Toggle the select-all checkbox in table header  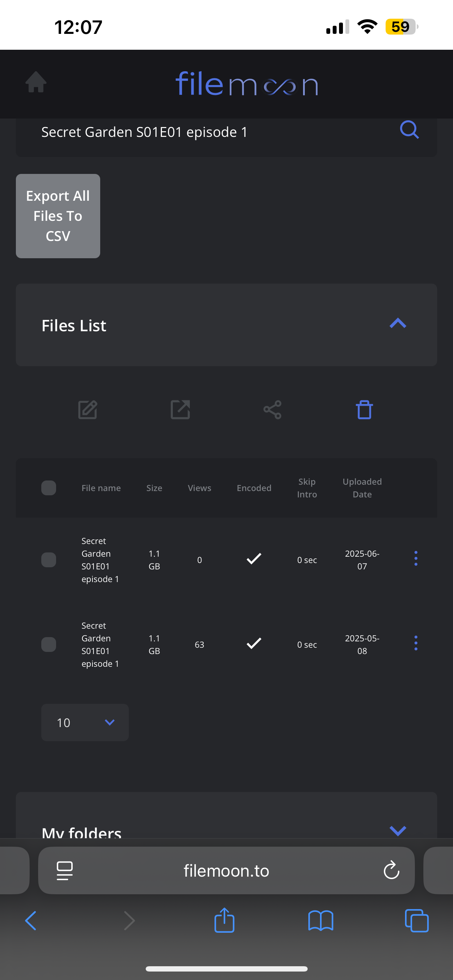click(x=49, y=488)
